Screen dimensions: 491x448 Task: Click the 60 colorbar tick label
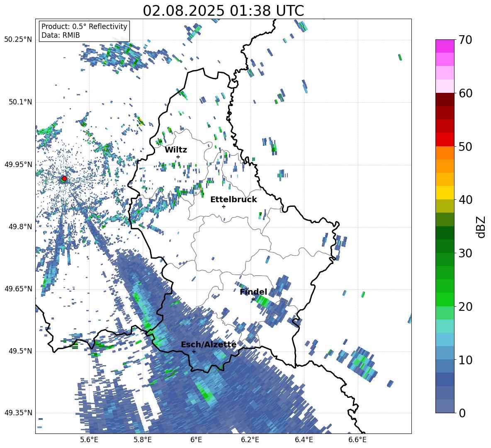pyautogui.click(x=465, y=93)
